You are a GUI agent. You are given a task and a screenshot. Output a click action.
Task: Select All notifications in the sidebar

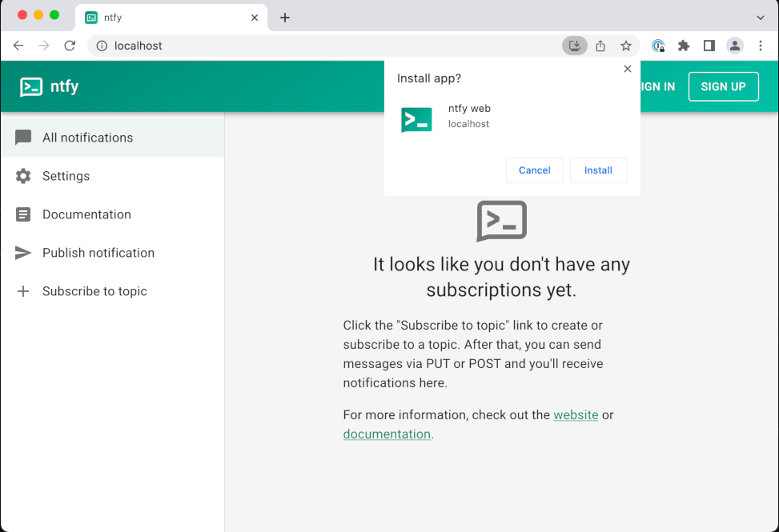87,138
